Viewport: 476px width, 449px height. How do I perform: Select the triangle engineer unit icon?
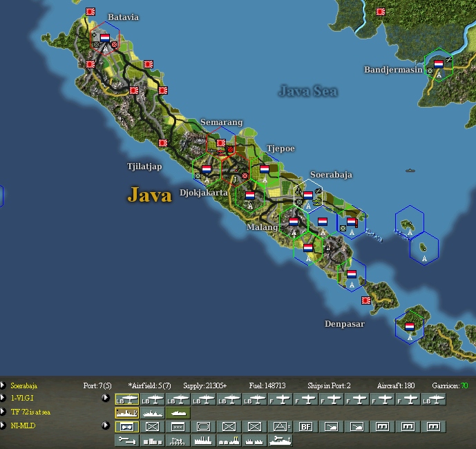point(280,426)
